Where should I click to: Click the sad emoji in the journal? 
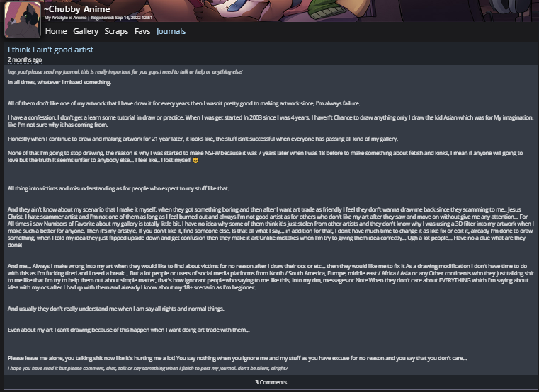(195, 161)
